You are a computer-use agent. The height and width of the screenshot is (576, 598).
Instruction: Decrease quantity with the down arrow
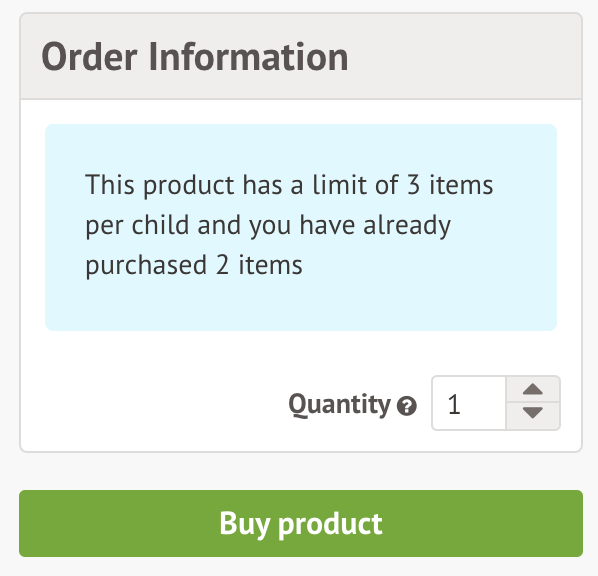(533, 416)
